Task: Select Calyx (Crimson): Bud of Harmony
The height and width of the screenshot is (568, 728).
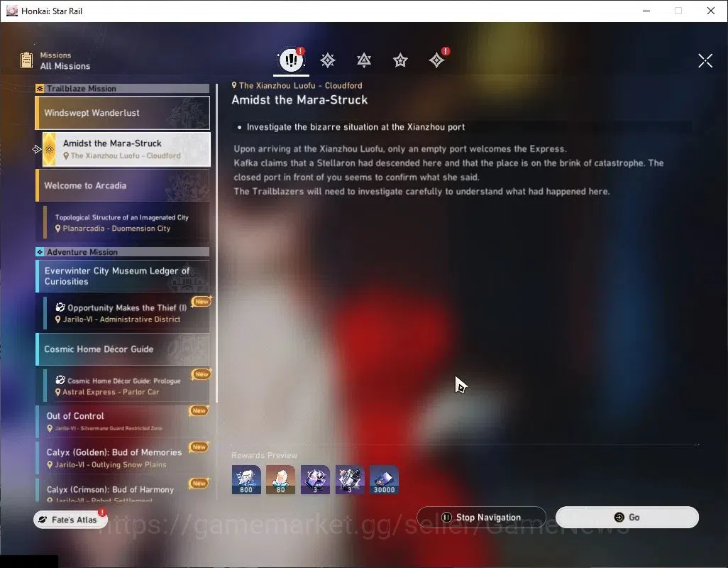Action: click(x=123, y=490)
